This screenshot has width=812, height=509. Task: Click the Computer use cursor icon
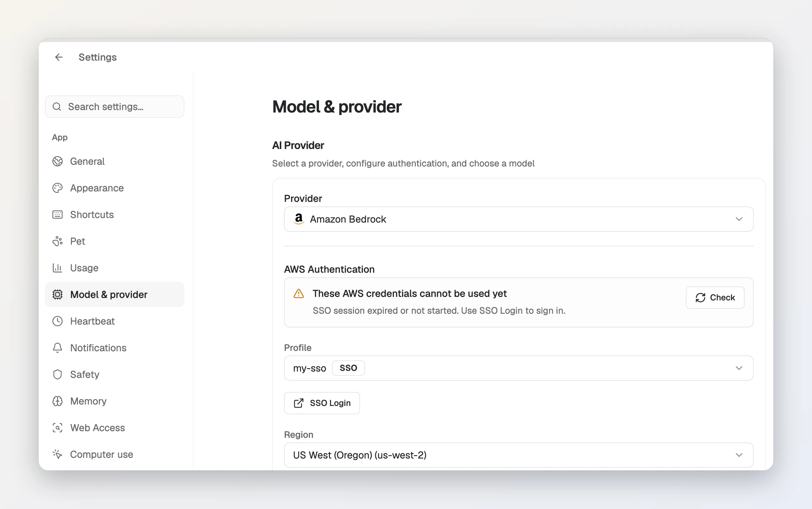[x=57, y=454]
